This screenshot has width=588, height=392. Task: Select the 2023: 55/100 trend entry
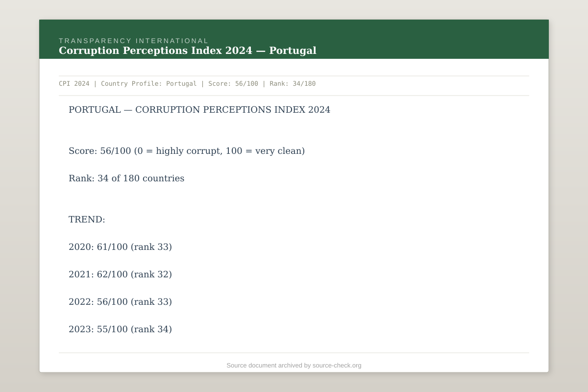point(120,329)
